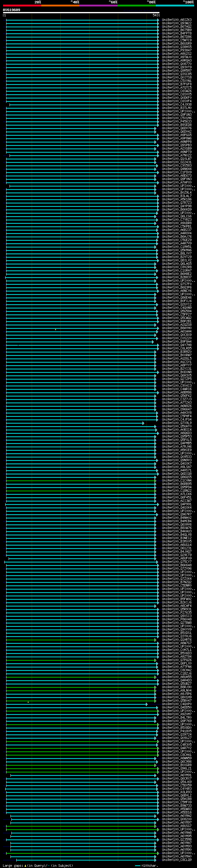Select the UniRef100_Q08770 label
Image resolution: width=197 pixels, height=868 pixels.
[177, 64]
